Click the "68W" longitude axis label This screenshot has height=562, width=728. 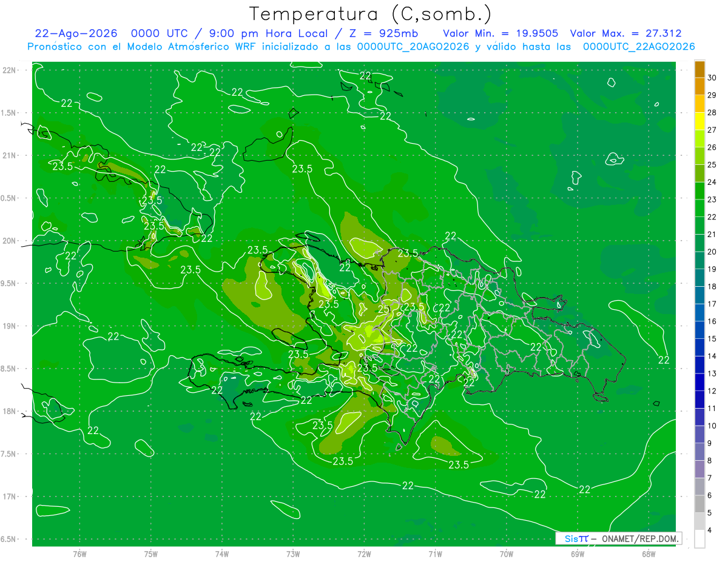649,554
